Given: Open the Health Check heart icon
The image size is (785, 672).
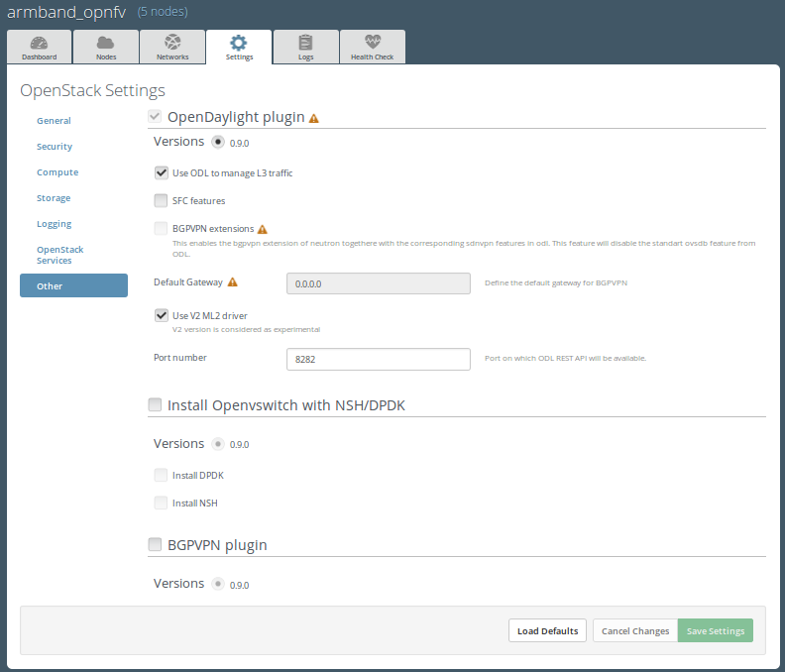Looking at the screenshot, I should pos(372,43).
